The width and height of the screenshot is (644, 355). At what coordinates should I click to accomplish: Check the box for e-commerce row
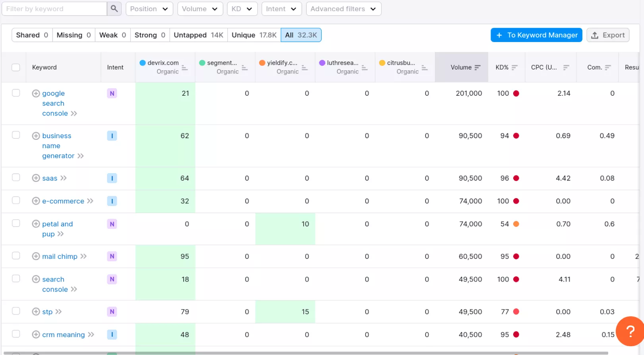[16, 201]
